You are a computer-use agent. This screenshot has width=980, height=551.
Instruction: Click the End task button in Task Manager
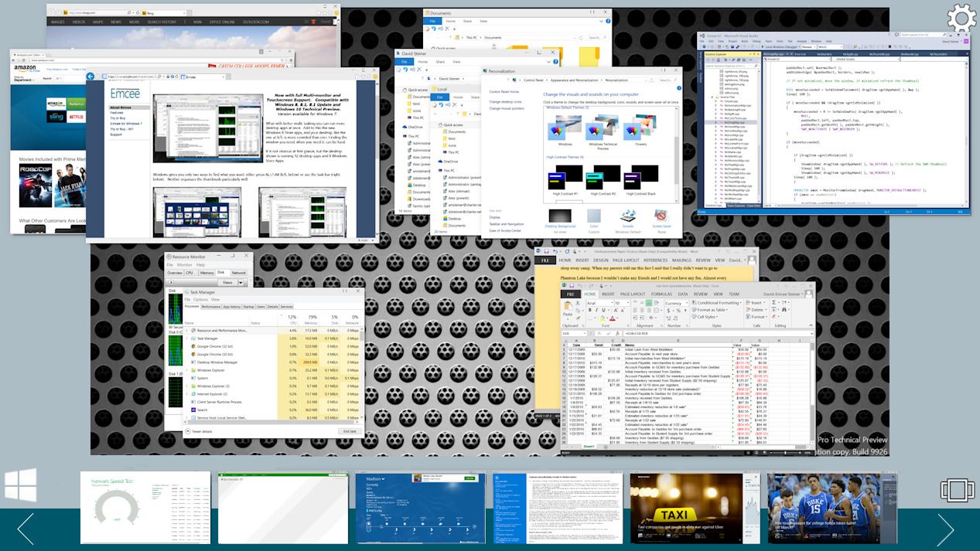(350, 430)
